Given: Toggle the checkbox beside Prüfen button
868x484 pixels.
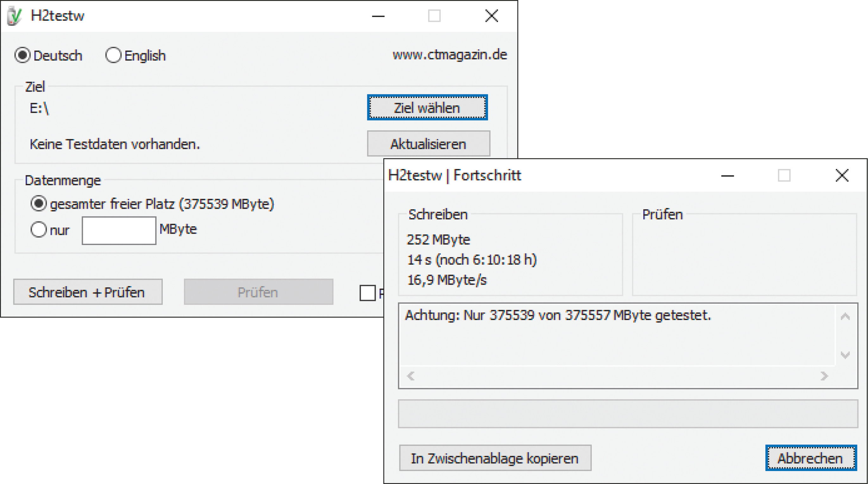Looking at the screenshot, I should pyautogui.click(x=367, y=292).
